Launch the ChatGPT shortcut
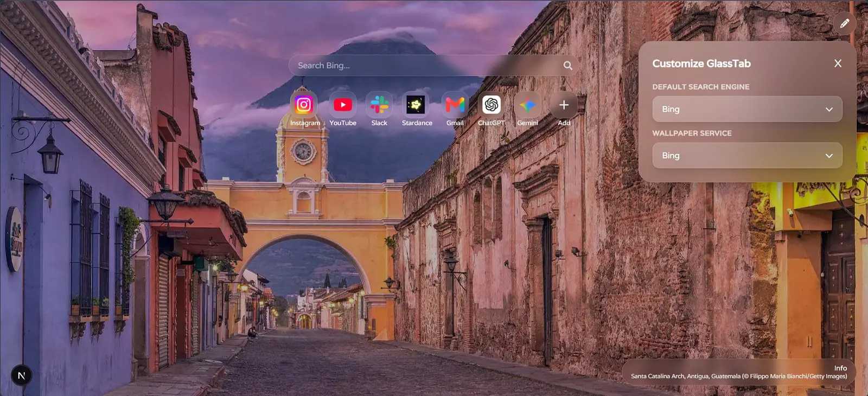This screenshot has height=396, width=868. point(492,105)
